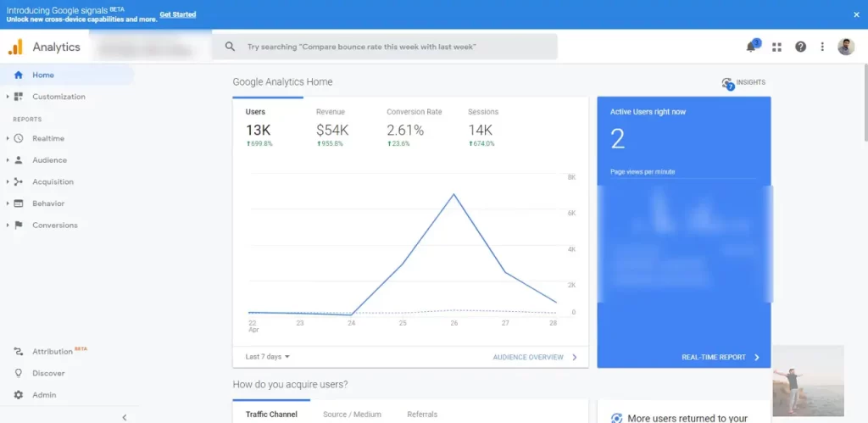Click the Discover lightbulb icon
868x423 pixels.
19,373
